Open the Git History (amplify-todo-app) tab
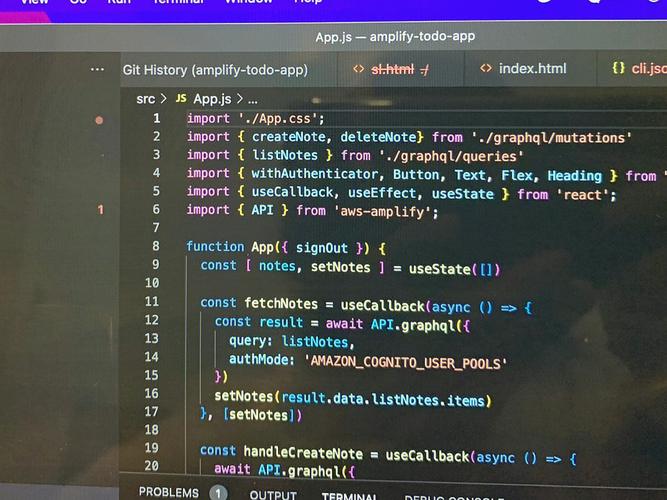 pos(215,70)
